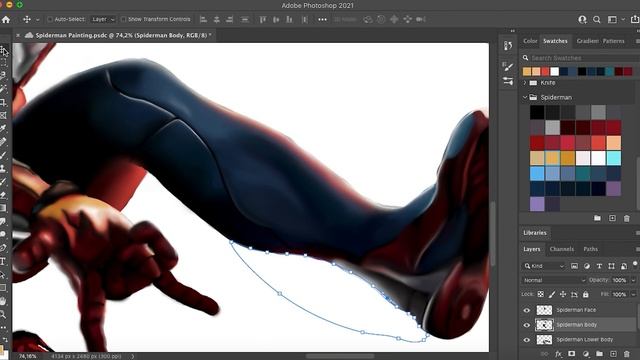The height and width of the screenshot is (360, 640).
Task: Open the Libraries panel tab
Action: point(535,233)
